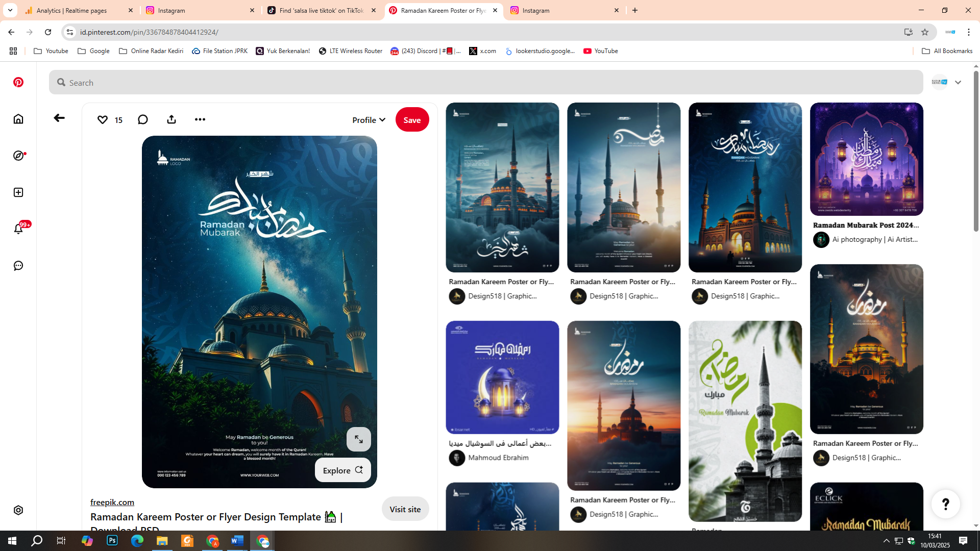Image resolution: width=980 pixels, height=551 pixels.
Task: Toggle the heart like reaction
Action: [103, 119]
